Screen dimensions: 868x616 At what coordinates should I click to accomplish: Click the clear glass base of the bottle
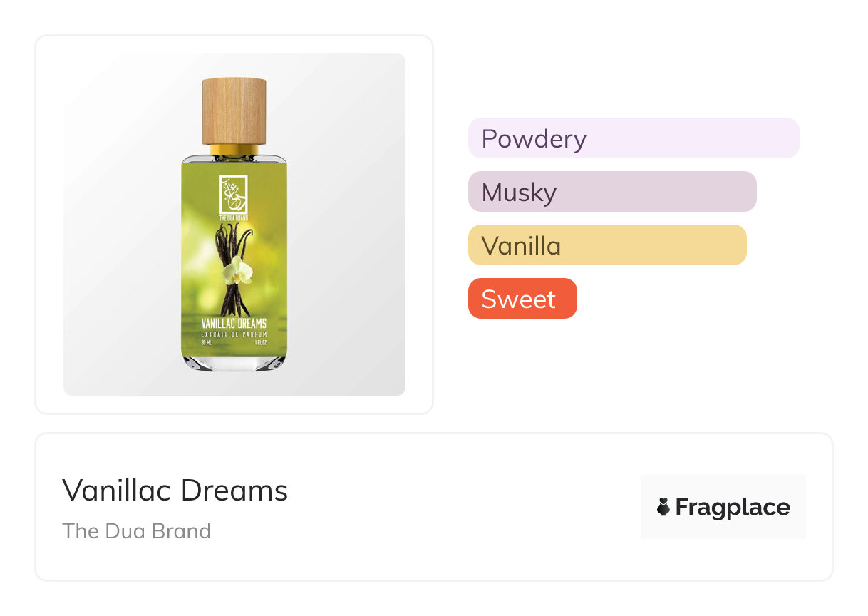point(234,364)
